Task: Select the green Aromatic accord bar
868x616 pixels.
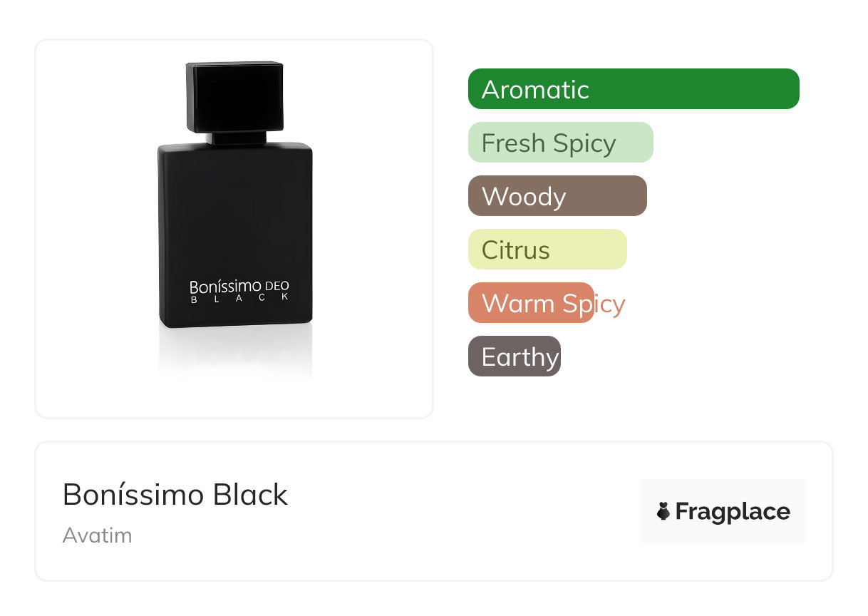Action: click(633, 89)
